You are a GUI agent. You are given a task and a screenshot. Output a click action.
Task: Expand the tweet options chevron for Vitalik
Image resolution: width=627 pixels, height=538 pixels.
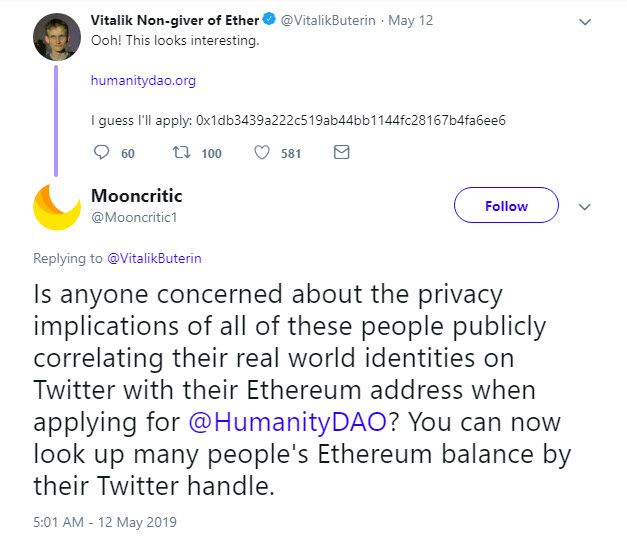click(586, 20)
